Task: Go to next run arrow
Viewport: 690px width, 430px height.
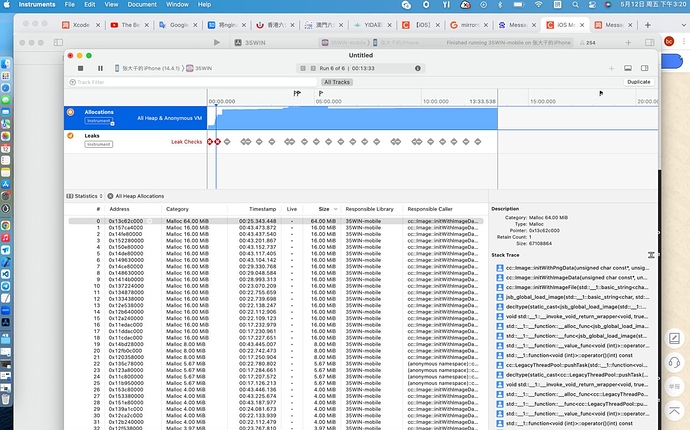Action: [313, 68]
